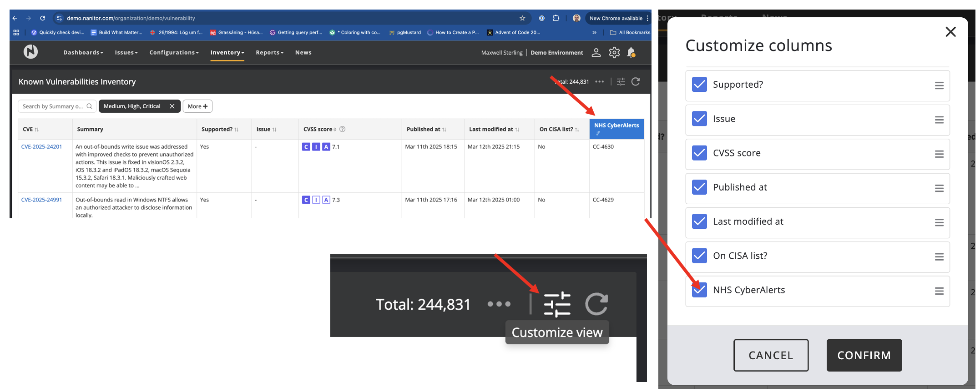Bookmark page with the star icon
Screen dimensions: 980x392
(x=522, y=18)
